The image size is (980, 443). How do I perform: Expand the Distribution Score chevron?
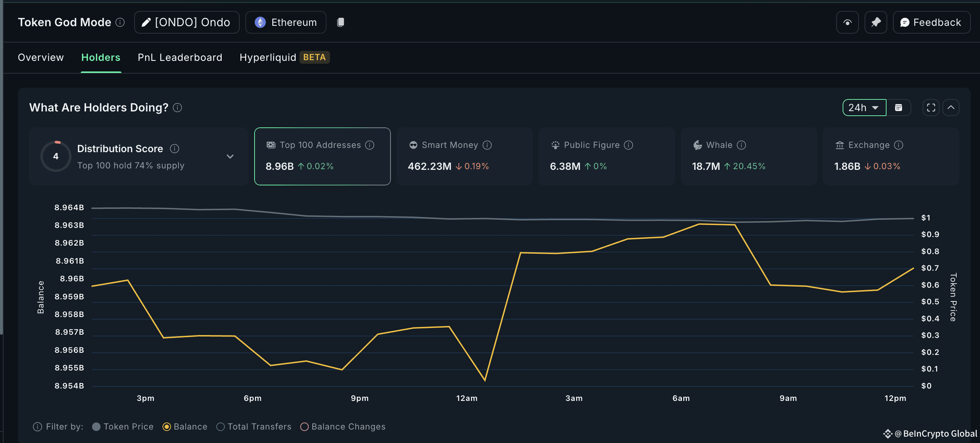pyautogui.click(x=230, y=156)
